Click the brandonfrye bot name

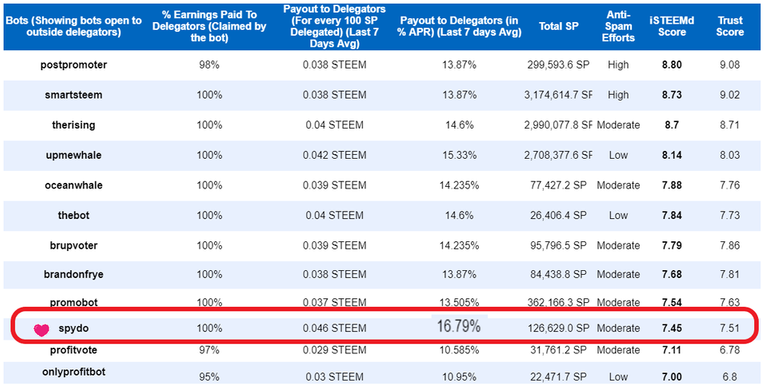tap(73, 274)
